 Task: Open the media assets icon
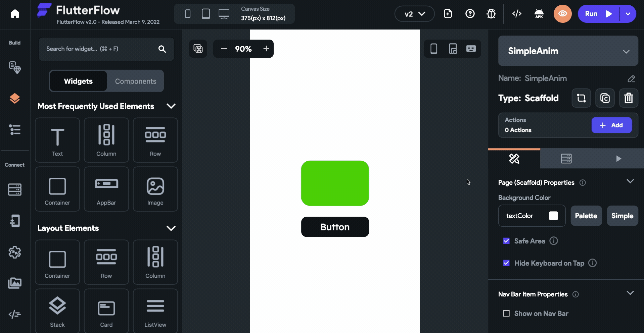[15, 283]
